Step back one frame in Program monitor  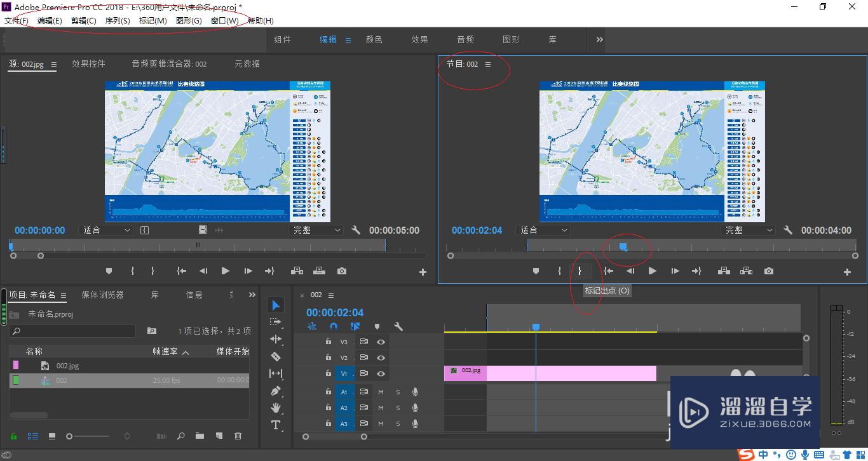630,271
